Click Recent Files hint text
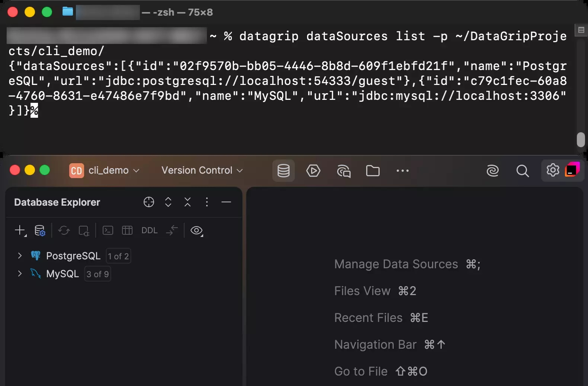 368,318
